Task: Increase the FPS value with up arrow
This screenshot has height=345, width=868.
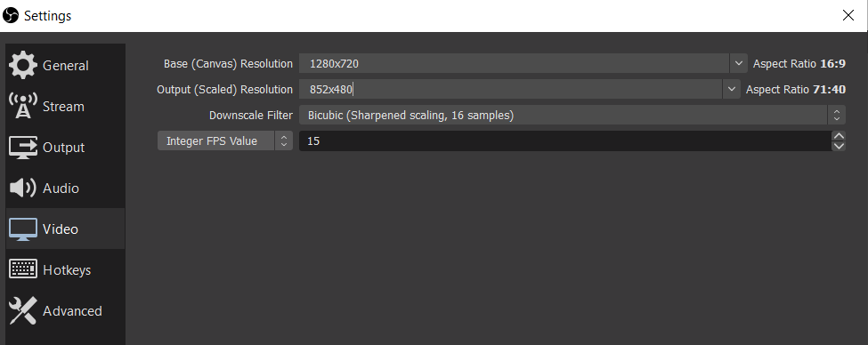Action: coord(839,136)
